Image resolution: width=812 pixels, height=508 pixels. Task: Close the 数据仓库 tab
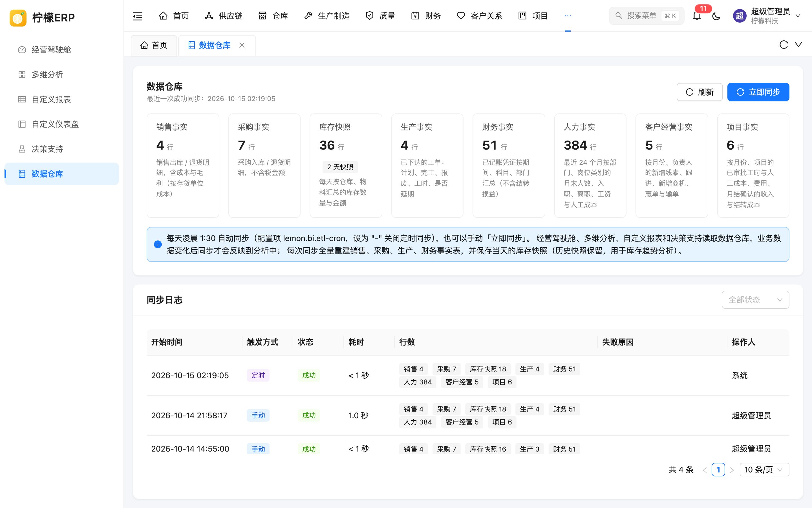(242, 45)
